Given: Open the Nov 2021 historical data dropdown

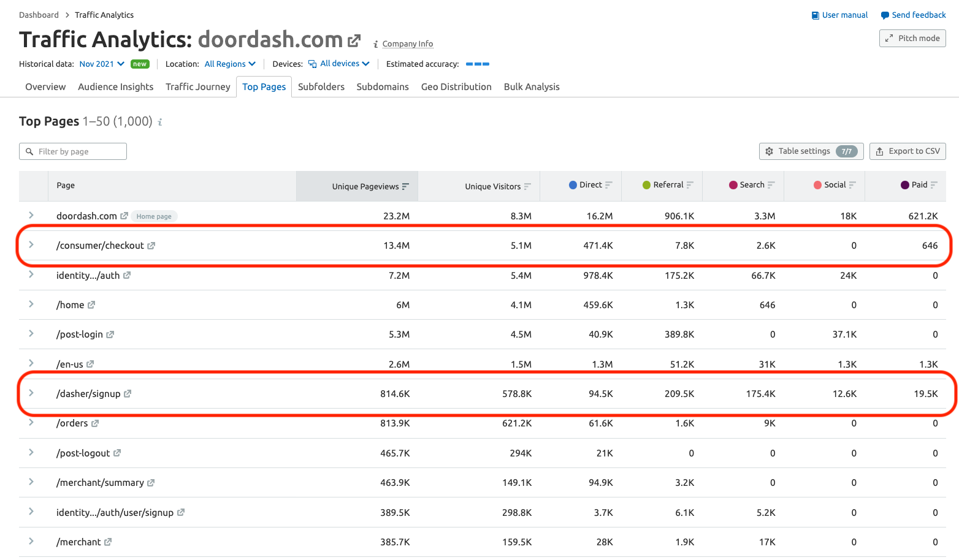Looking at the screenshot, I should (102, 64).
